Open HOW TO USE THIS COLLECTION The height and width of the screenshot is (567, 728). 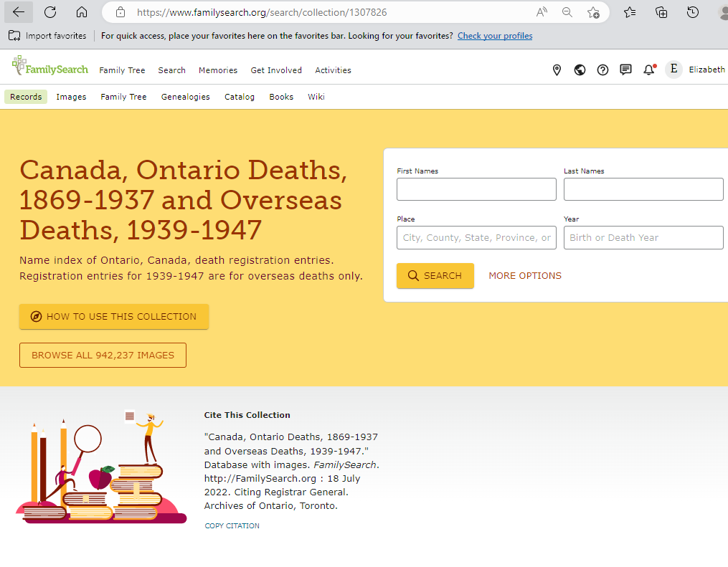pyautogui.click(x=114, y=316)
